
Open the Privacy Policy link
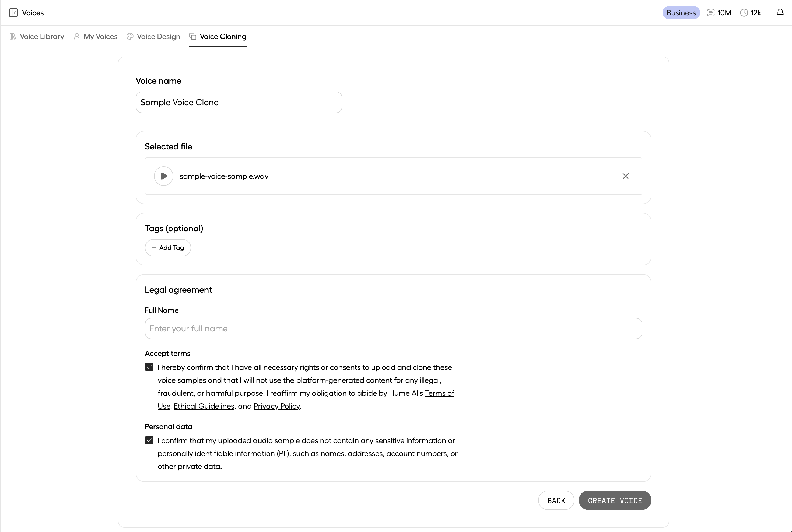(x=276, y=406)
